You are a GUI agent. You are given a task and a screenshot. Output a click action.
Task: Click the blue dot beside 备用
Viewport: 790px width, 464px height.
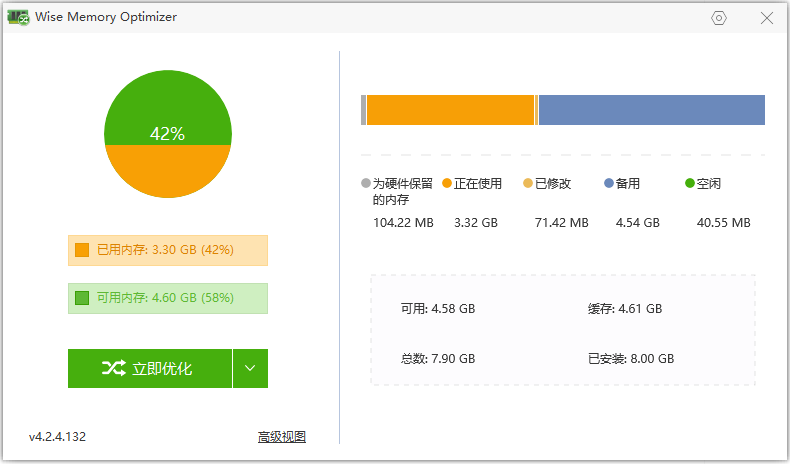(609, 183)
